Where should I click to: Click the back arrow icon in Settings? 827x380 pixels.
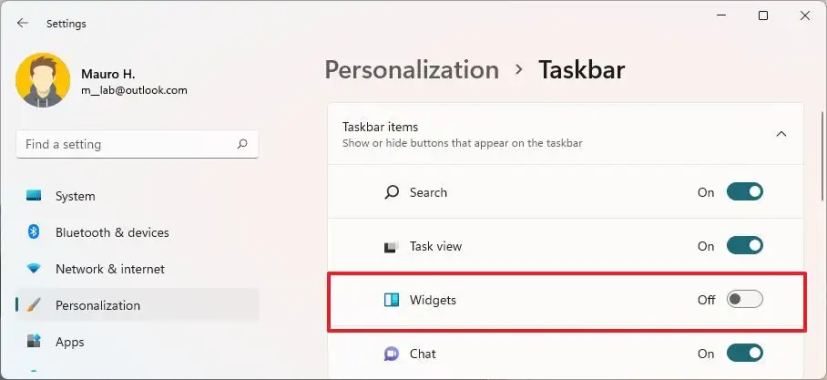[22, 23]
